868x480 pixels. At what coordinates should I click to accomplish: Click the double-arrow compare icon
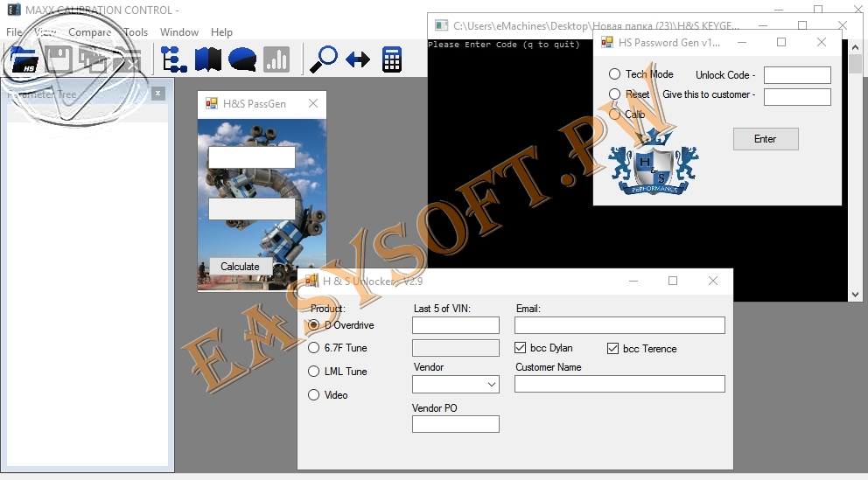pyautogui.click(x=358, y=59)
